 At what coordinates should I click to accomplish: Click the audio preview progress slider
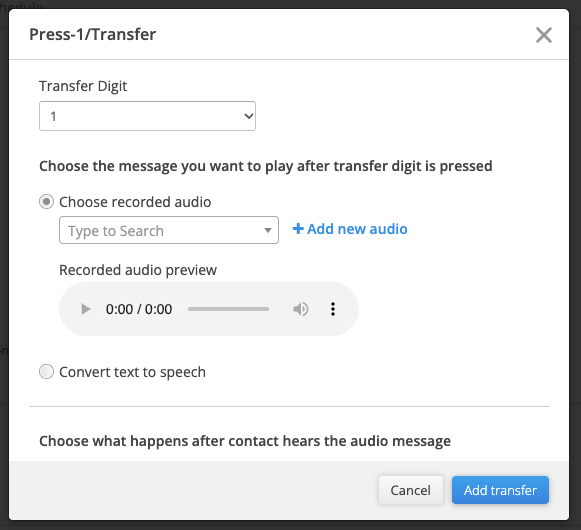pos(228,309)
